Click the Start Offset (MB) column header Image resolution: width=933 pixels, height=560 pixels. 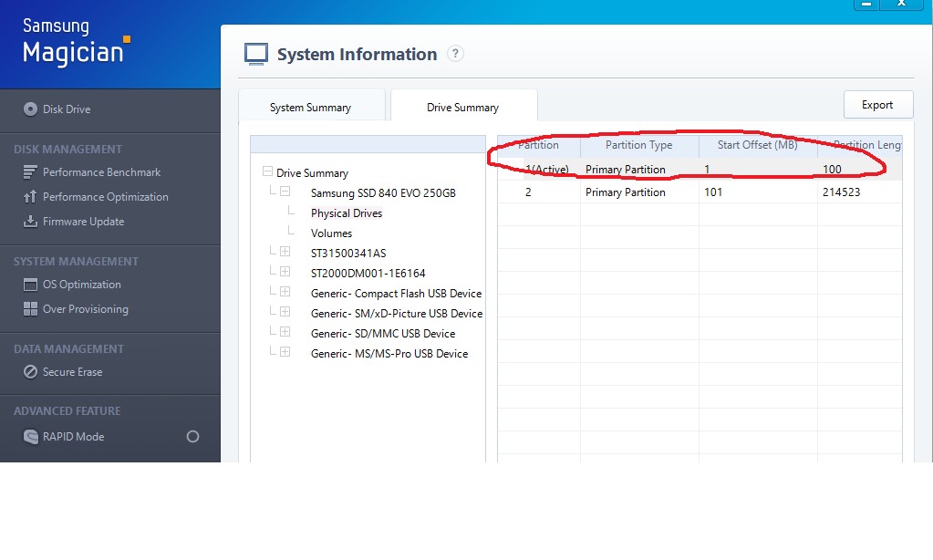click(758, 145)
